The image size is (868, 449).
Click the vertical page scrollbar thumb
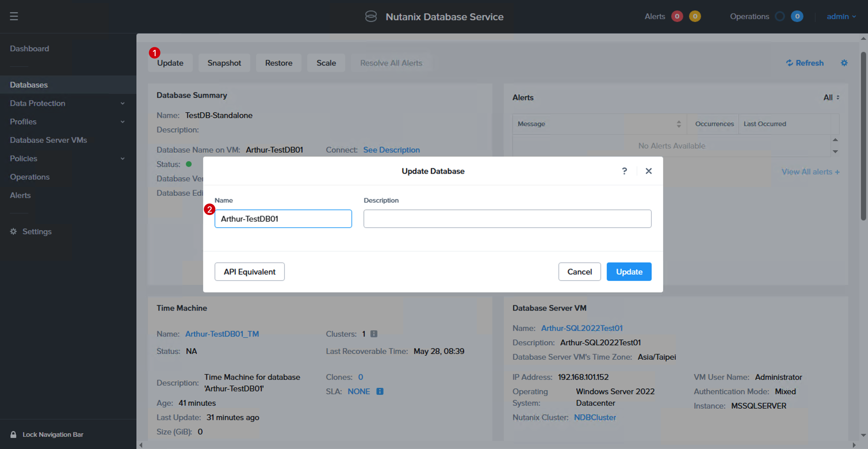863,136
